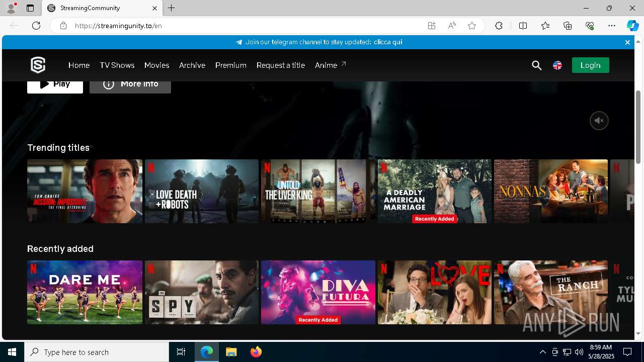
Task: Open Movies section
Action: click(x=156, y=65)
